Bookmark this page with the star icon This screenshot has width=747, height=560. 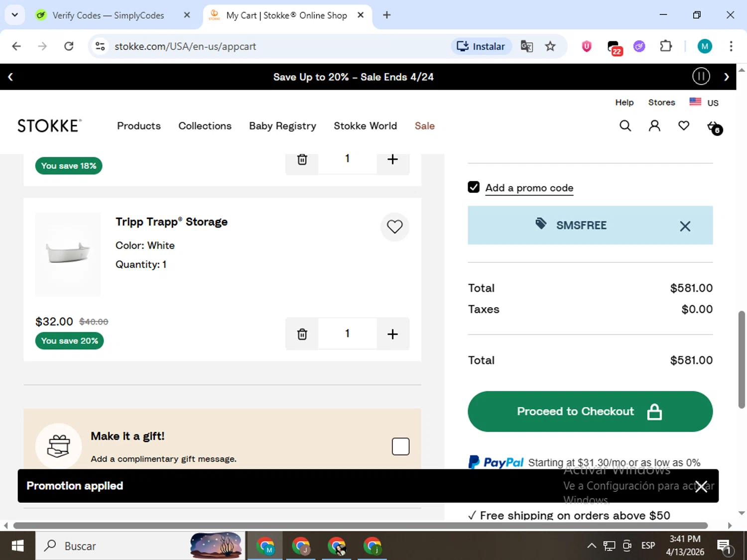point(550,46)
